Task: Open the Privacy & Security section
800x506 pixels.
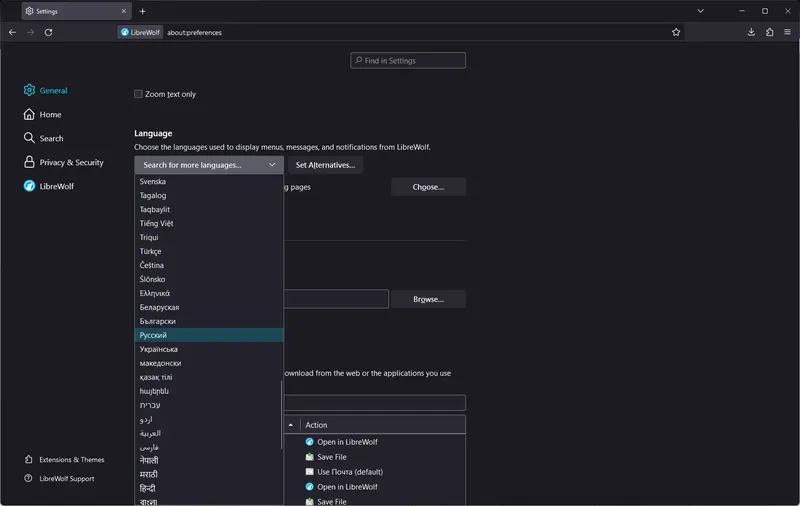Action: (x=71, y=162)
